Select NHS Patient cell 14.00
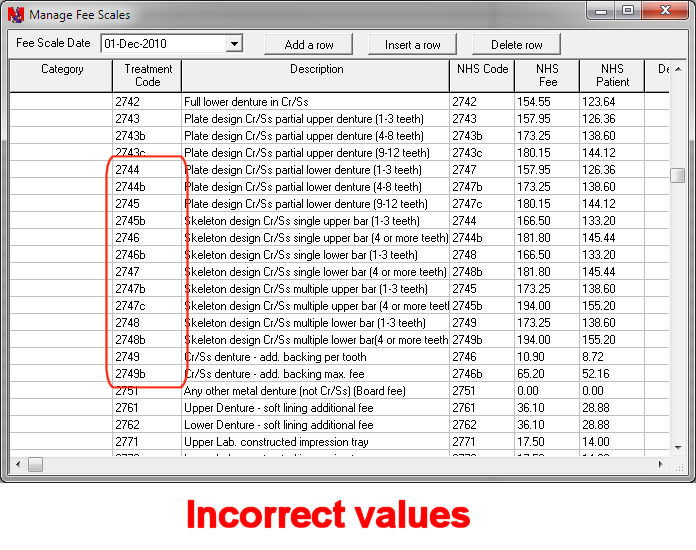Viewport: 696px width, 550px height. point(612,442)
